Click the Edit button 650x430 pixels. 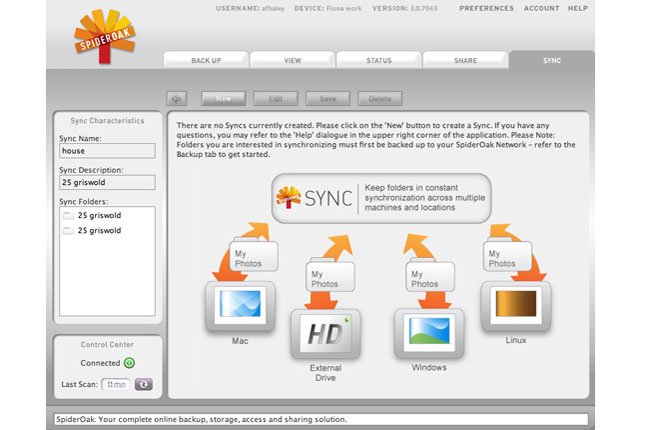click(x=276, y=99)
